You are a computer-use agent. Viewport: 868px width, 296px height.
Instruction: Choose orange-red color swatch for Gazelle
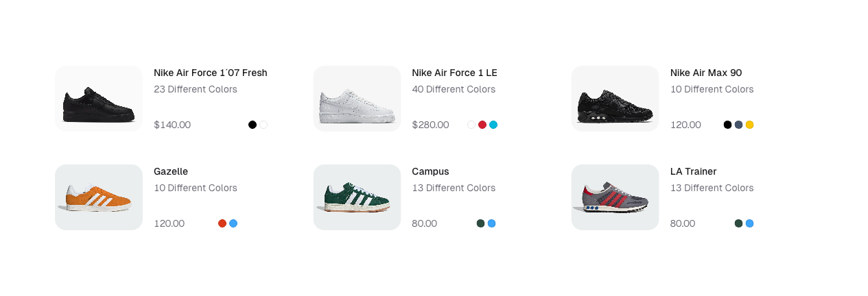tap(222, 223)
